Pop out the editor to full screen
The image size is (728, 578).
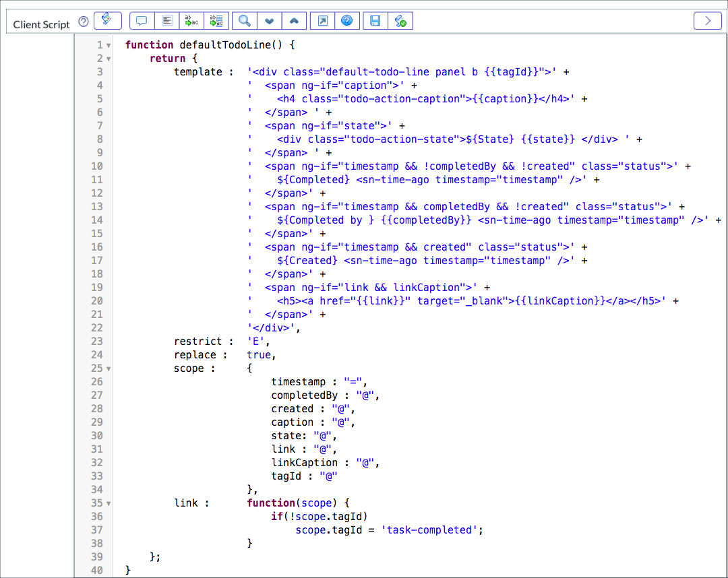point(322,20)
